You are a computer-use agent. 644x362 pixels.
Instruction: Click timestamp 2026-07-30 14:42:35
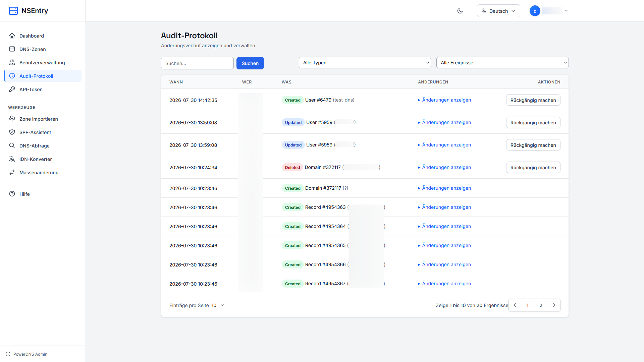[x=193, y=100]
